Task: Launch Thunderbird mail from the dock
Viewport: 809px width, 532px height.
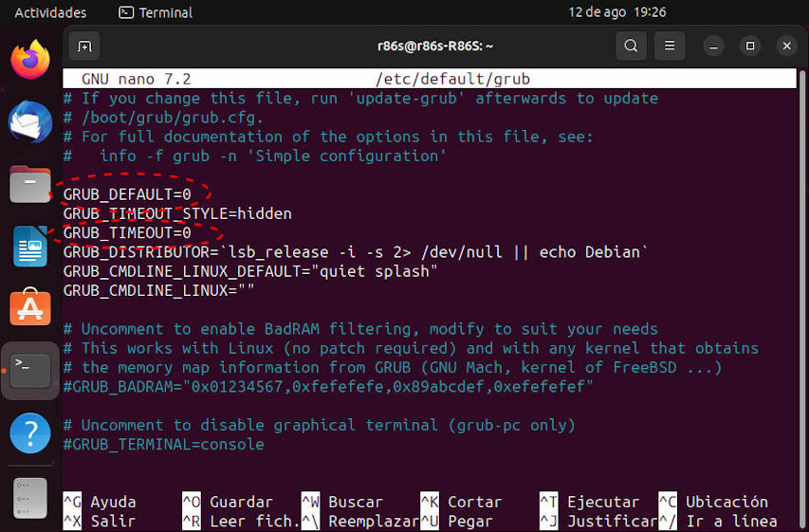Action: 30,121
